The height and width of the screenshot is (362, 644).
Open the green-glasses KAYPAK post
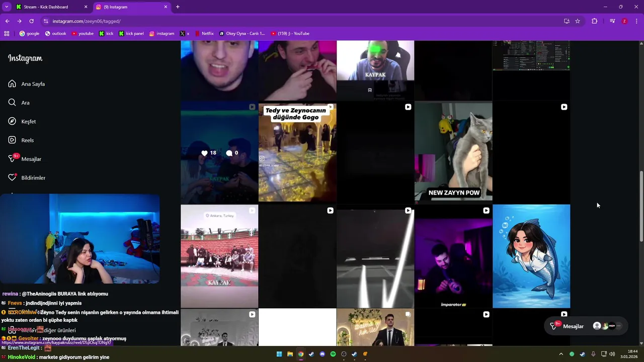[375, 70]
